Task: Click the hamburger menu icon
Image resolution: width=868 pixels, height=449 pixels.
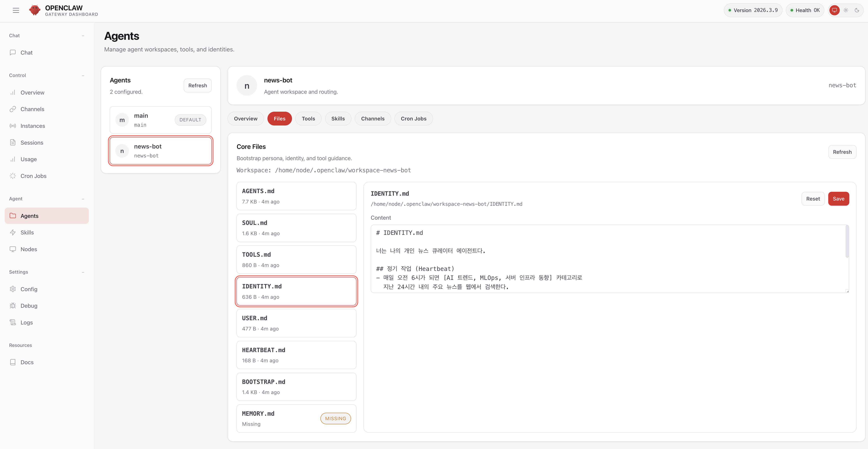Action: coord(16,11)
